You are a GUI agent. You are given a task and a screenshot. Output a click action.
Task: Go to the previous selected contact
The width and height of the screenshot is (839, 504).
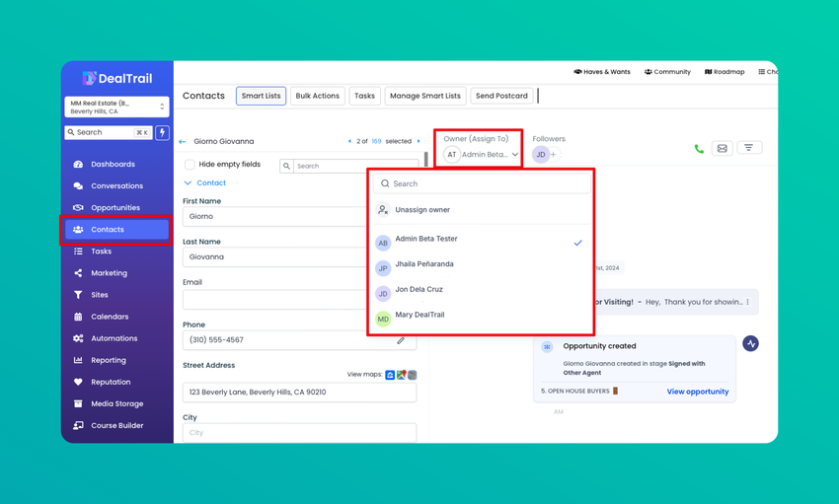pos(350,141)
